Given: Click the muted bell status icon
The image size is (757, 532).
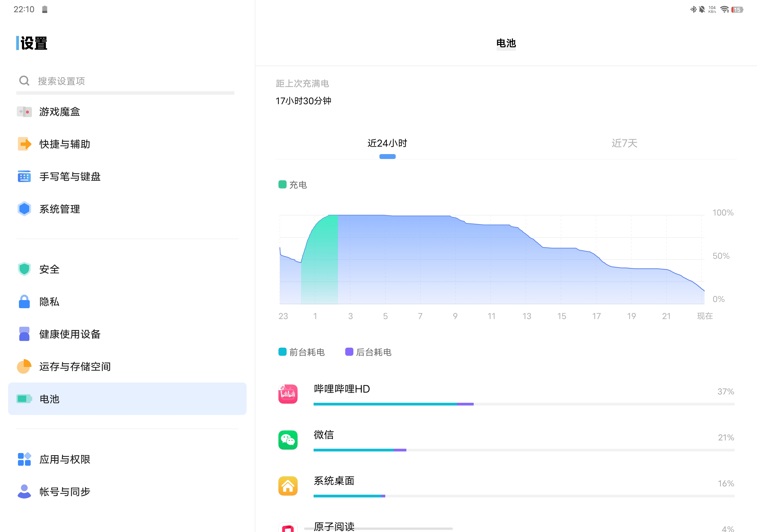Looking at the screenshot, I should pos(702,9).
